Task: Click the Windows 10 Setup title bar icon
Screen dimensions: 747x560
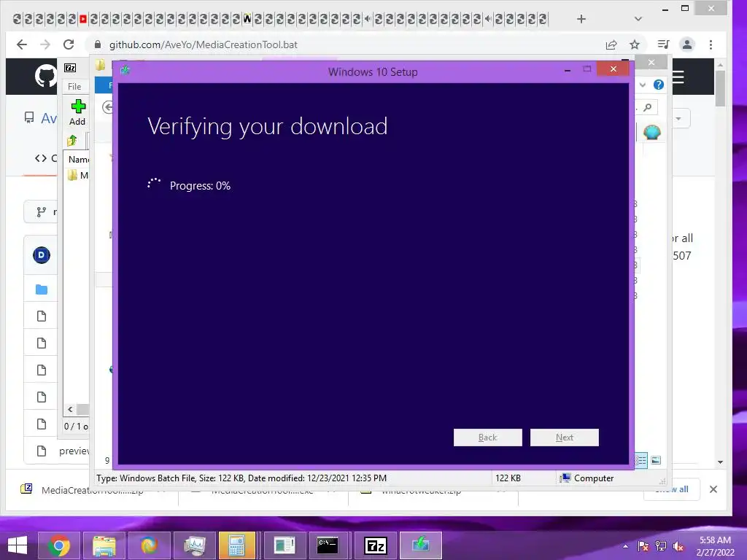Action: tap(125, 71)
